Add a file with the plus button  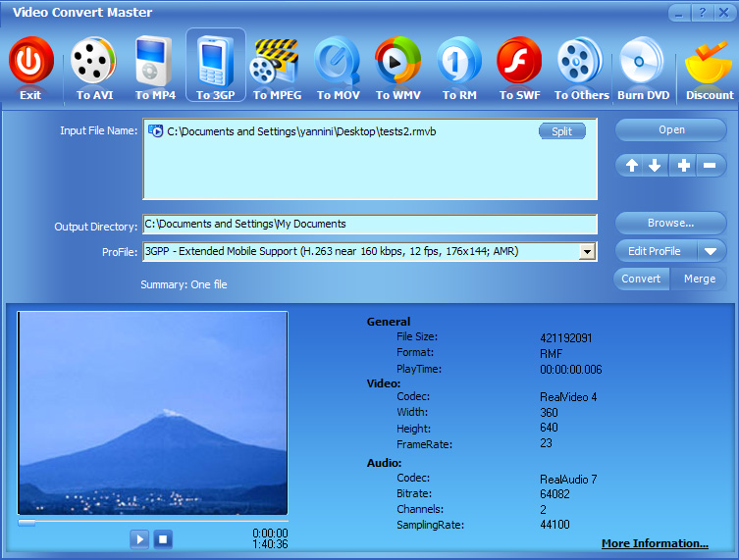click(x=683, y=166)
